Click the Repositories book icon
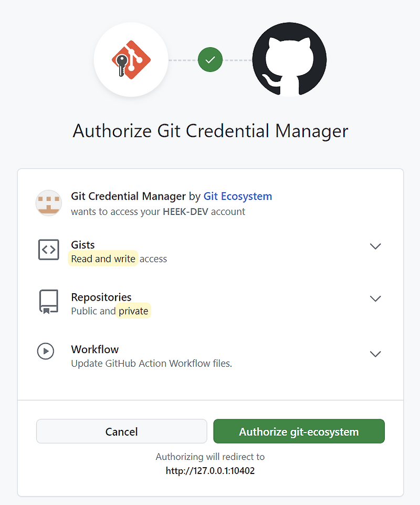Viewport: 420px width, 505px height. point(48,301)
